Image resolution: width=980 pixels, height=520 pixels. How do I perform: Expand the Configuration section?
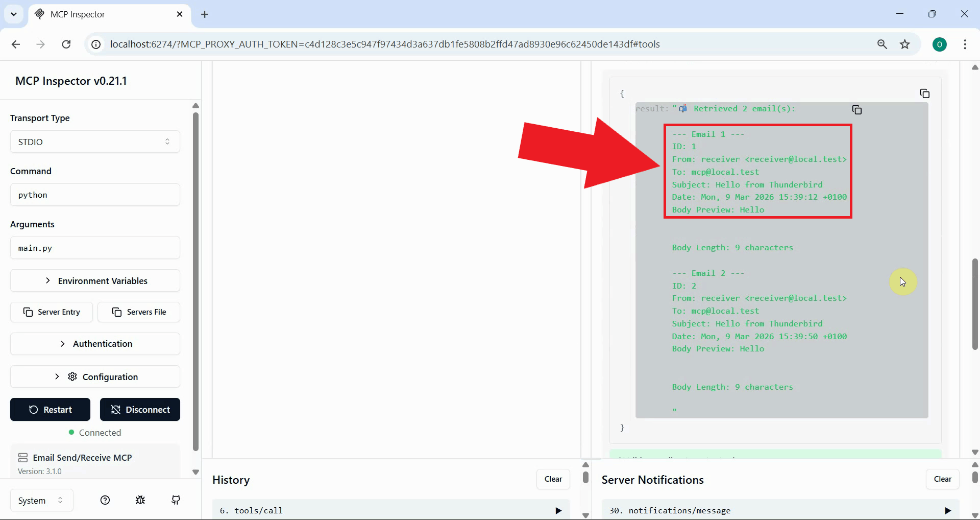(95, 376)
